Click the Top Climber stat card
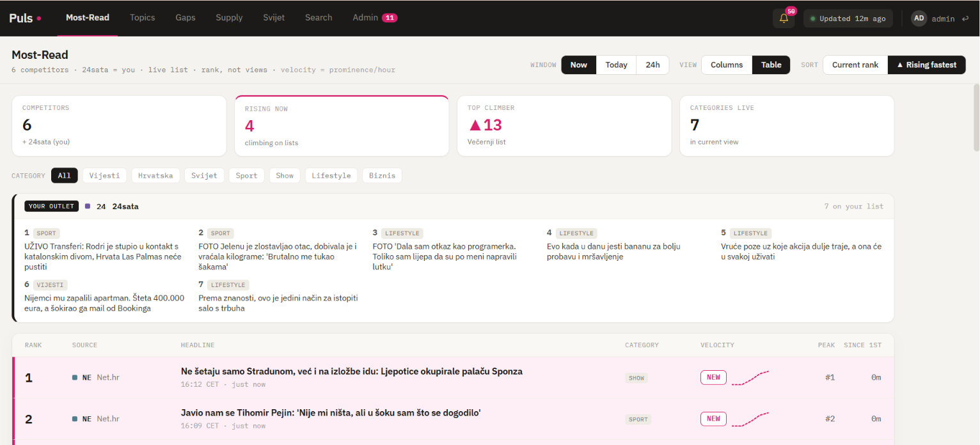 (x=564, y=126)
